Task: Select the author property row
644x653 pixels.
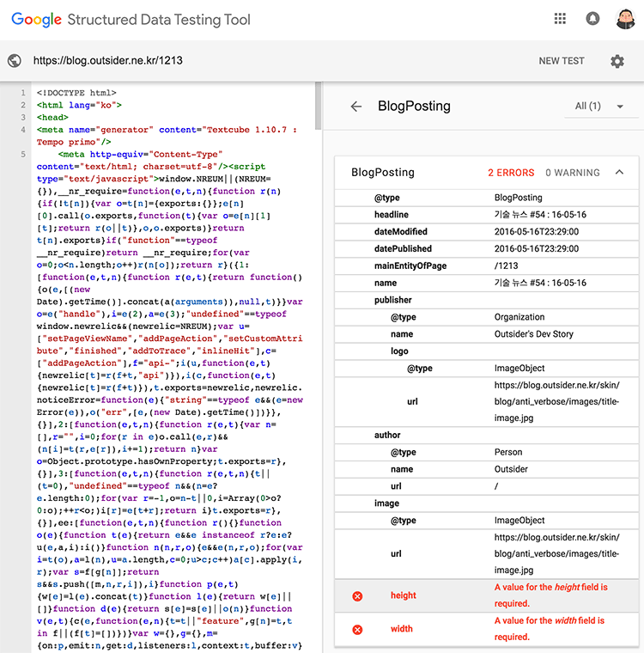Action: tap(487, 435)
